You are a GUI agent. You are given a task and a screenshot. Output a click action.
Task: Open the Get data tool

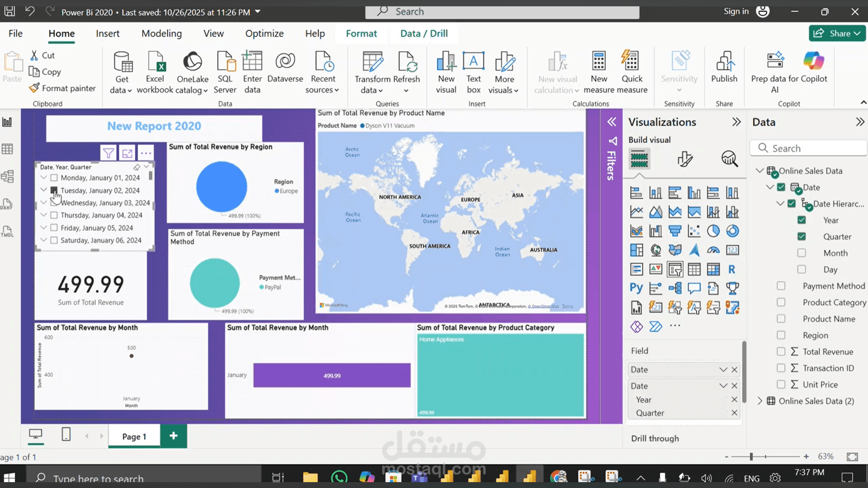pyautogui.click(x=121, y=72)
